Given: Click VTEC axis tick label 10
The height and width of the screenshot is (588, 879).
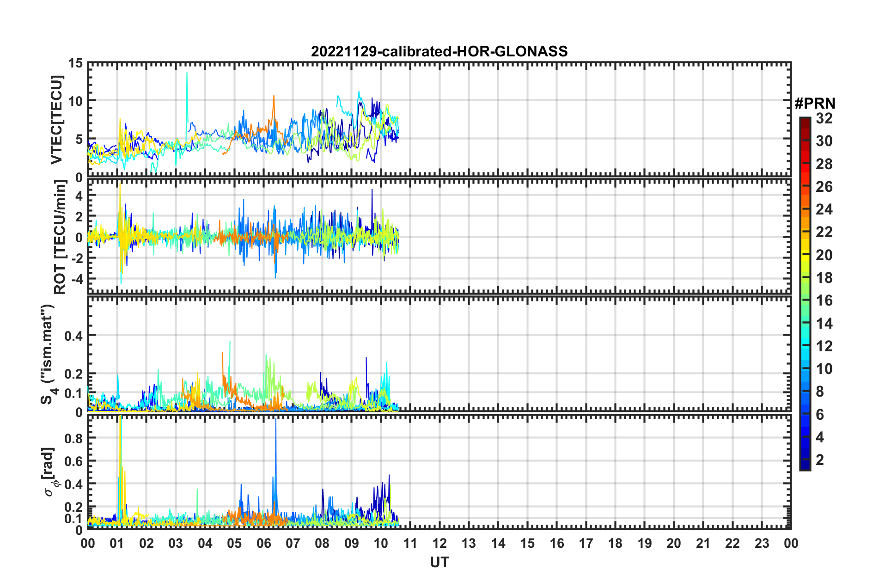Looking at the screenshot, I should pyautogui.click(x=75, y=101).
